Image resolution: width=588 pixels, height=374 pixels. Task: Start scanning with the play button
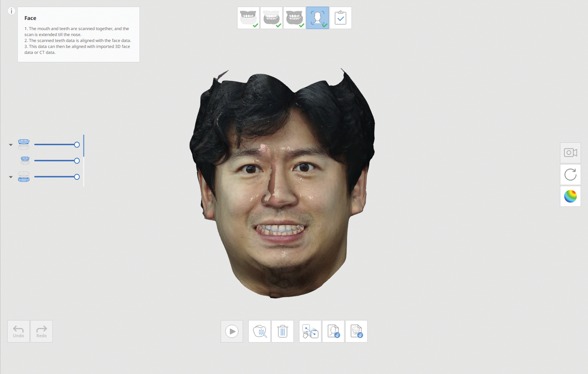click(232, 331)
